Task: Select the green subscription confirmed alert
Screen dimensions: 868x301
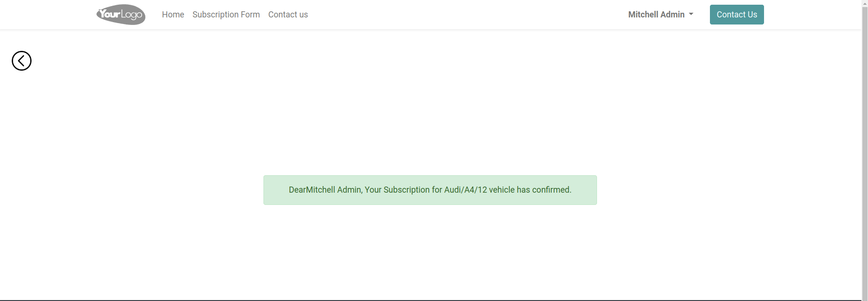Action: (430, 190)
